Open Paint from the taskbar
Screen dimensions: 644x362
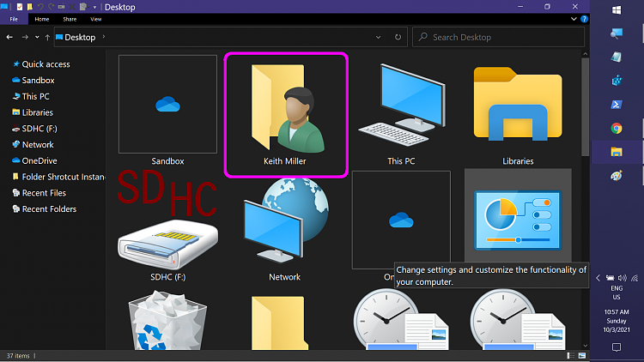[617, 176]
